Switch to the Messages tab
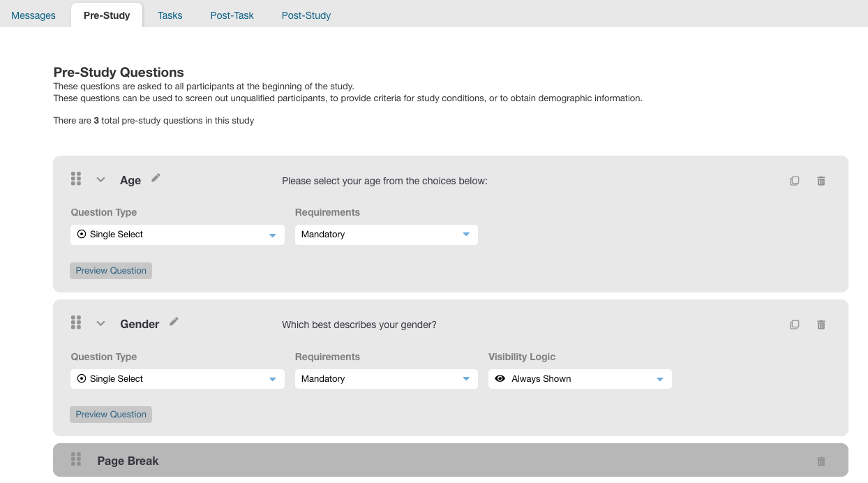Image resolution: width=868 pixels, height=483 pixels. tap(33, 15)
